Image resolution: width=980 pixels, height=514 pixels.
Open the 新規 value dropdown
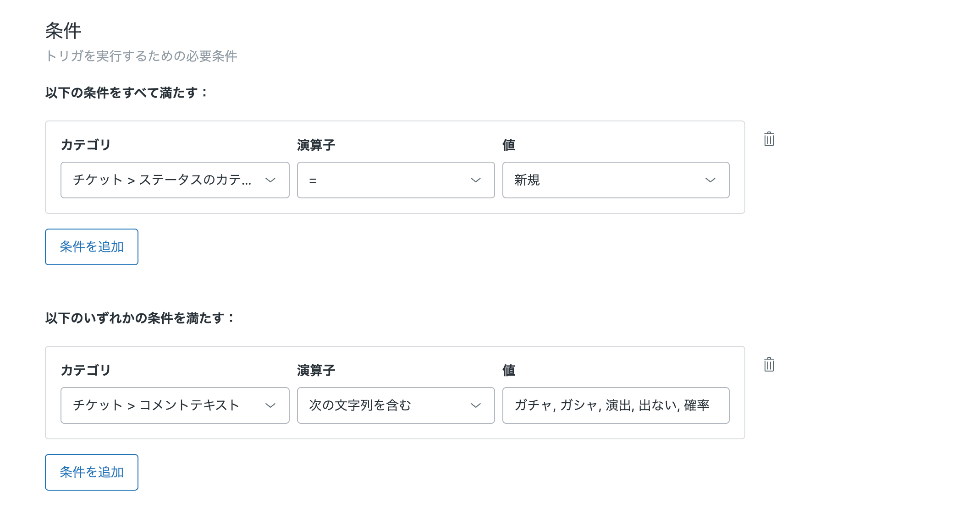click(605, 180)
